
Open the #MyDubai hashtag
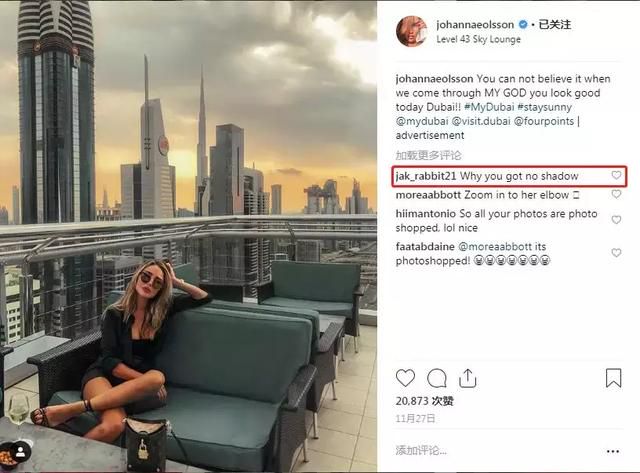click(489, 107)
